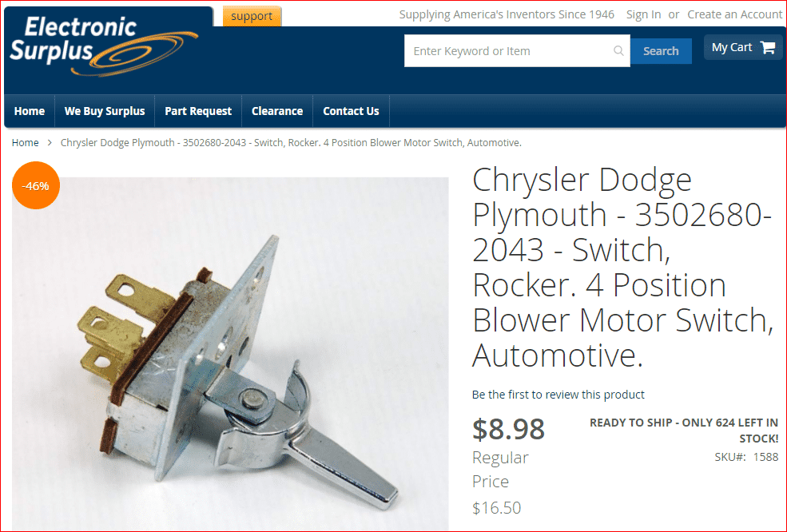This screenshot has height=532, width=787.
Task: Click the blue Search button
Action: click(x=661, y=50)
